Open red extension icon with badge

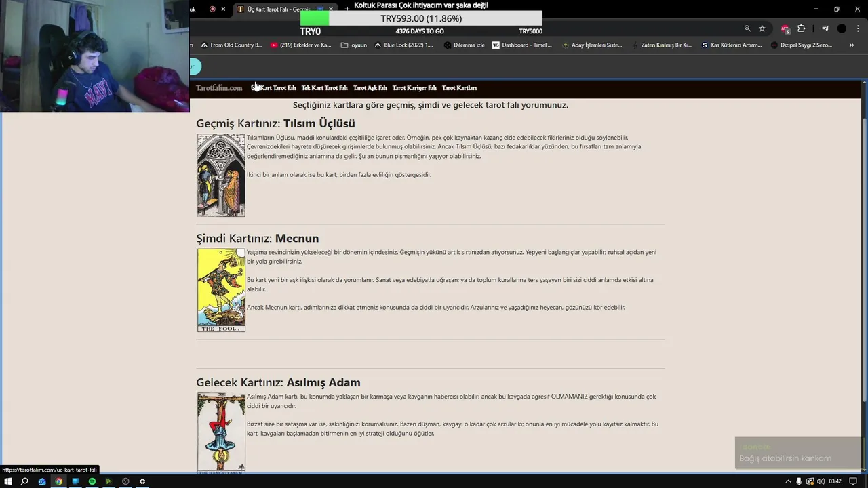coord(785,28)
